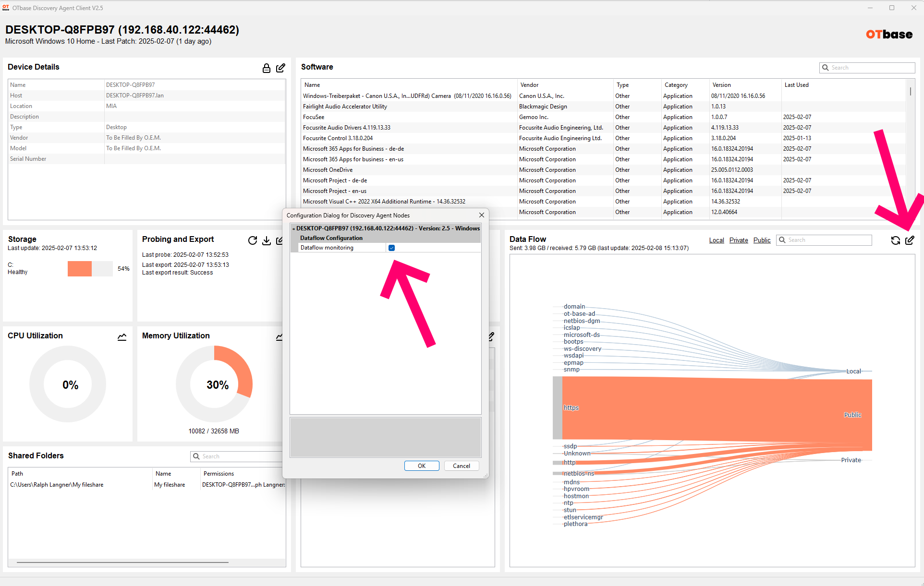
Task: Collapse the DESKTOP-Q8FPB97 node in the dialog
Action: click(293, 228)
